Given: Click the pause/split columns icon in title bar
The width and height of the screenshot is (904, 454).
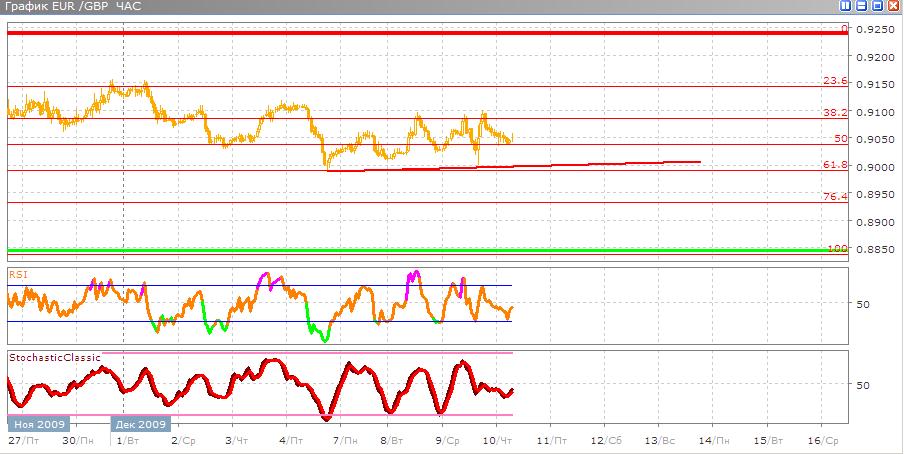Looking at the screenshot, I should tap(846, 6).
